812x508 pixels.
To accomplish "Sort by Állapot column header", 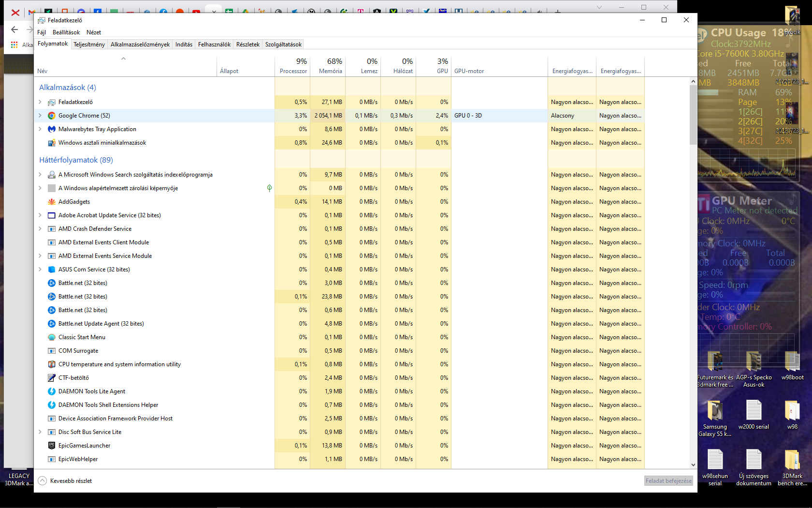I will (x=246, y=66).
